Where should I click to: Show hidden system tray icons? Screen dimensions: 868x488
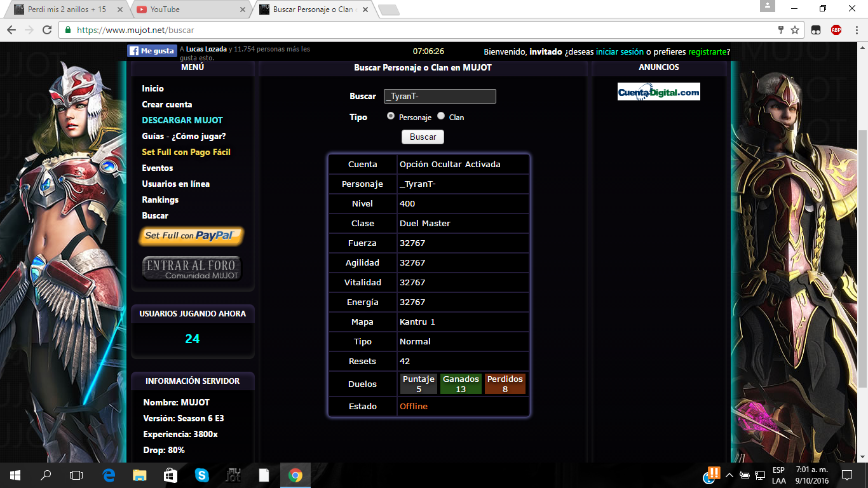[729, 475]
